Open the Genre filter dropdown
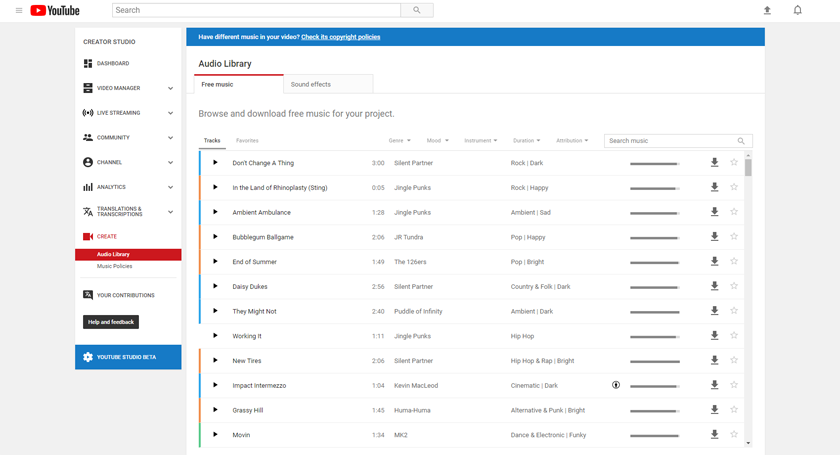The width and height of the screenshot is (840, 455). 398,141
